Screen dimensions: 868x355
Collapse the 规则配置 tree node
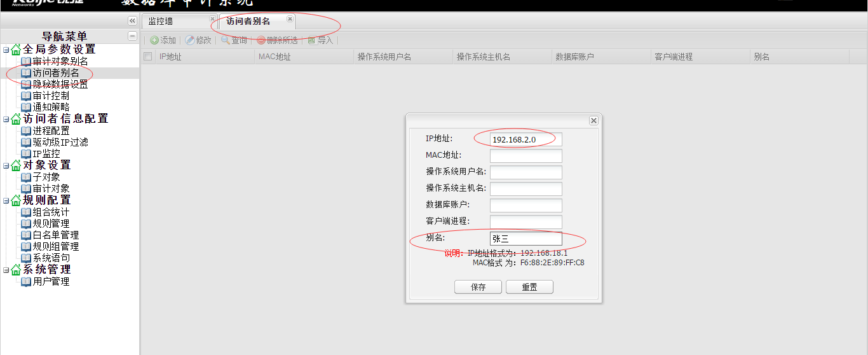point(6,200)
